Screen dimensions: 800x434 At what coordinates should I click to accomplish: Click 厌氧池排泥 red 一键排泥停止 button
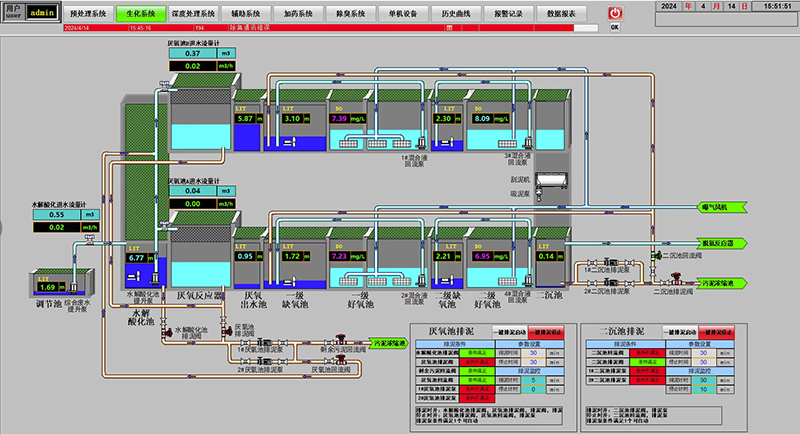(546, 332)
